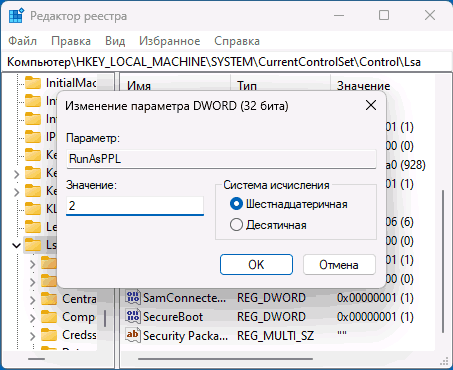Maximize the Registry Editor window
The height and width of the screenshot is (370, 453).
384,15
